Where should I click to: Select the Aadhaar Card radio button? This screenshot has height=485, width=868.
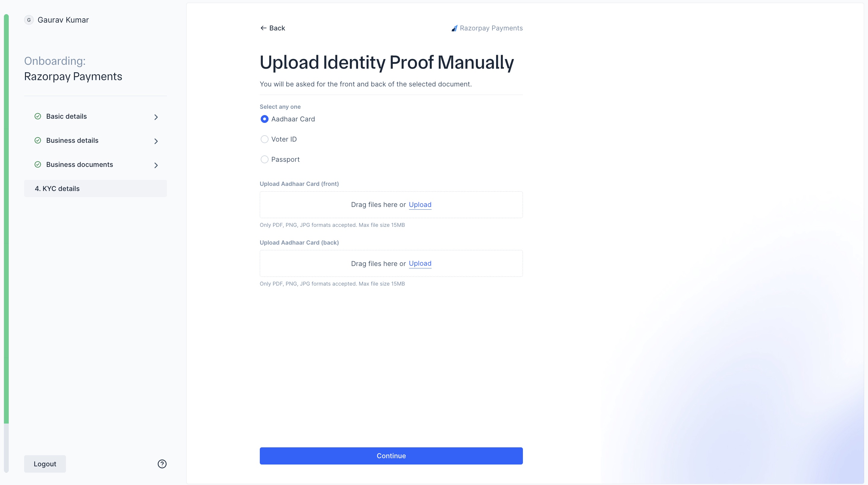(265, 119)
